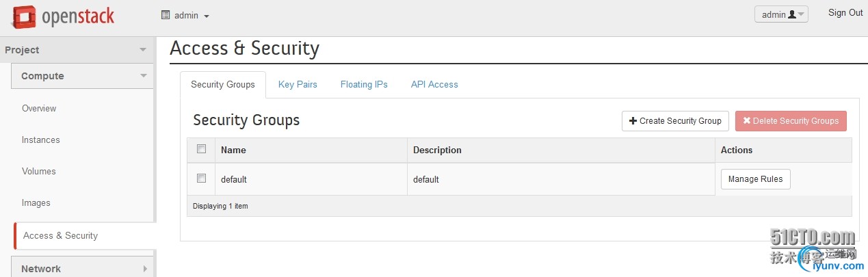Open the Volumes sidebar page
This screenshot has width=868, height=277.
pyautogui.click(x=39, y=172)
